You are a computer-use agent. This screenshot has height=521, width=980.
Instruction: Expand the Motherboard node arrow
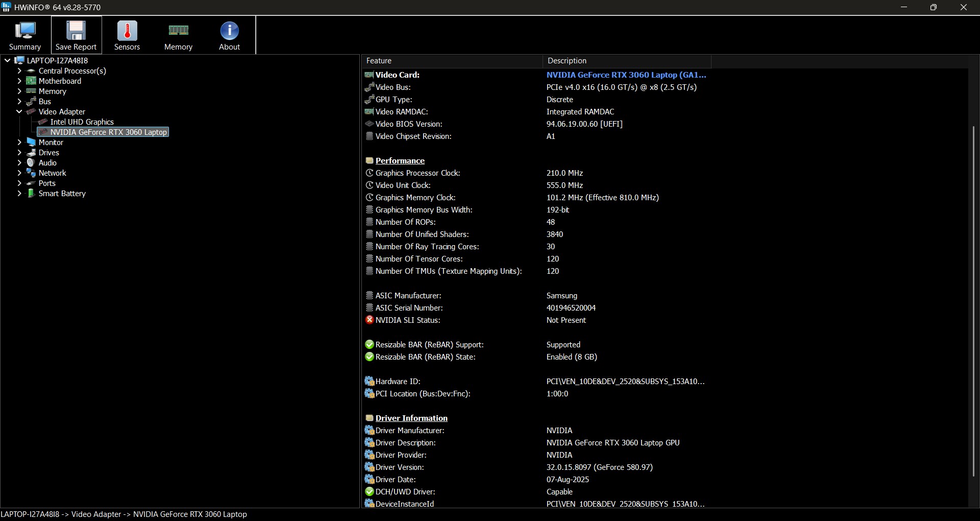(19, 81)
